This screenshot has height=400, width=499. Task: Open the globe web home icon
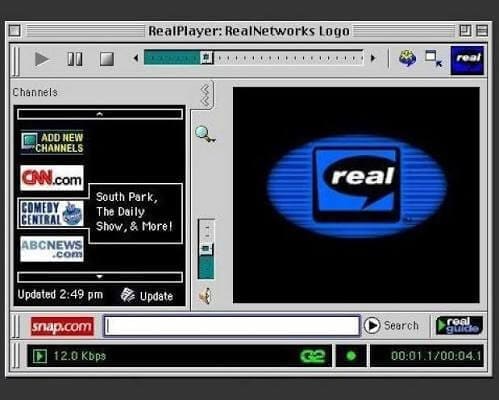407,59
